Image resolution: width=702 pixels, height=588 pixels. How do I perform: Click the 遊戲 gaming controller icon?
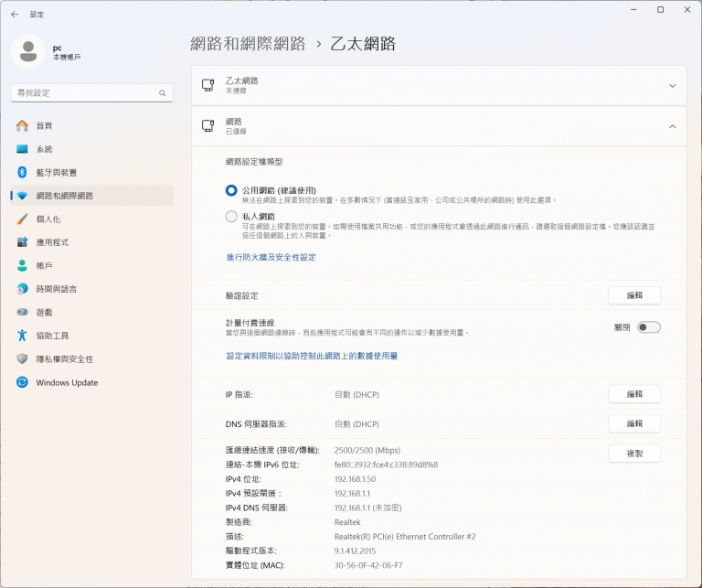pos(23,312)
